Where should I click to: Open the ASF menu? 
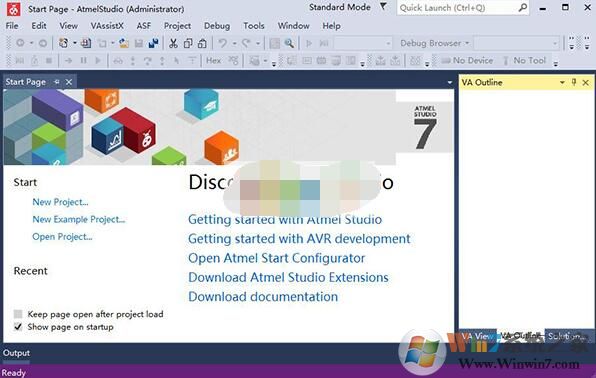point(144,26)
